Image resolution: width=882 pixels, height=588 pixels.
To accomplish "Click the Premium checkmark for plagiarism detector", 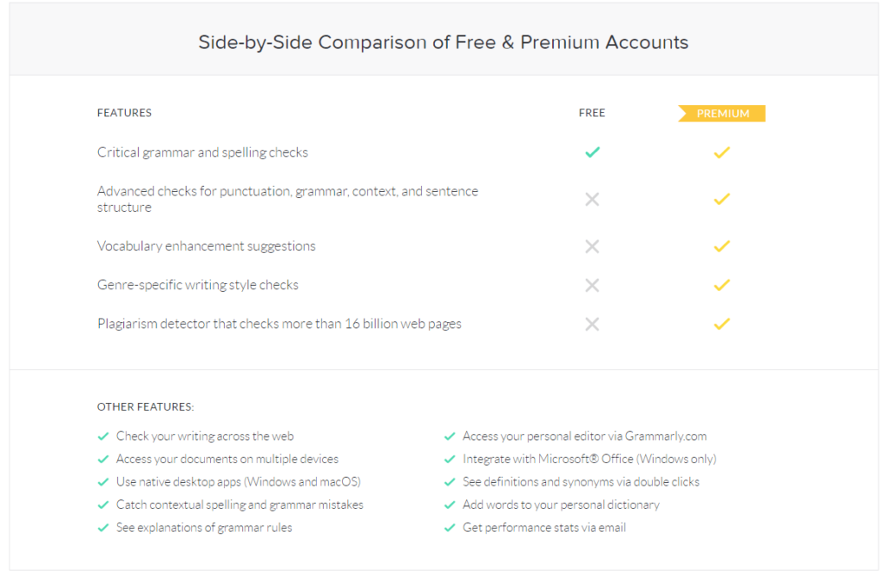I will [722, 324].
